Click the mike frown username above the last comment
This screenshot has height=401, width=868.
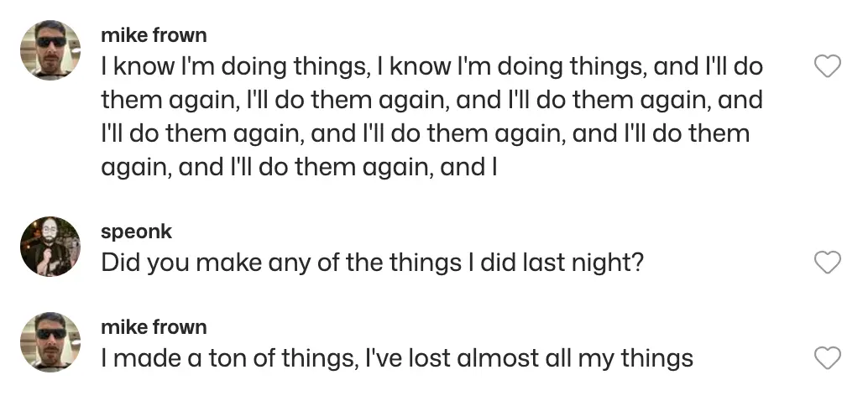point(153,326)
